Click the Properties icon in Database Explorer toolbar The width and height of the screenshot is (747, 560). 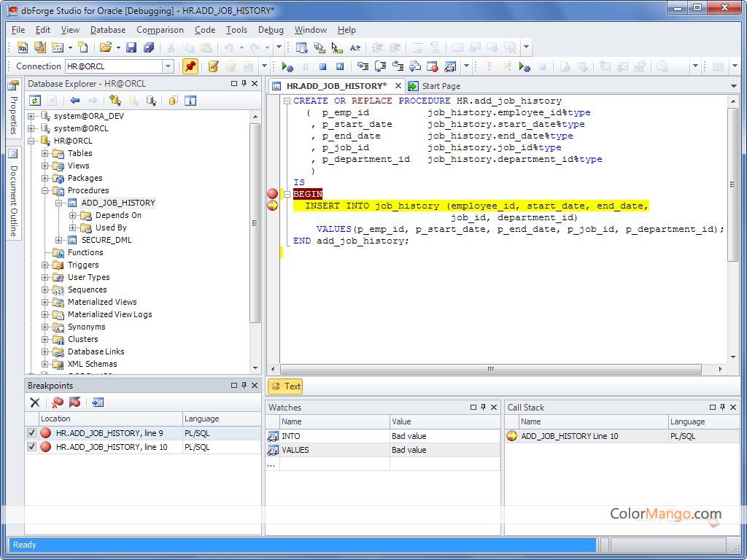click(x=190, y=101)
